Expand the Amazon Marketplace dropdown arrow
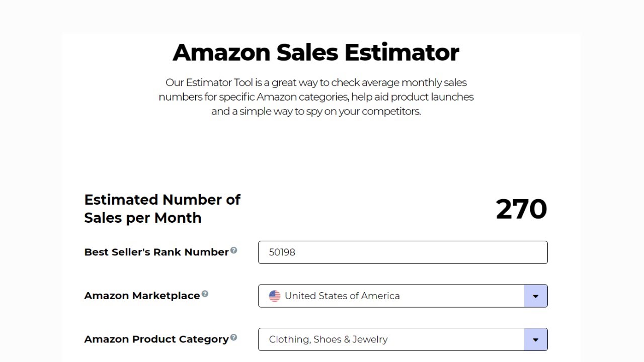The width and height of the screenshot is (644, 362). pyautogui.click(x=535, y=296)
